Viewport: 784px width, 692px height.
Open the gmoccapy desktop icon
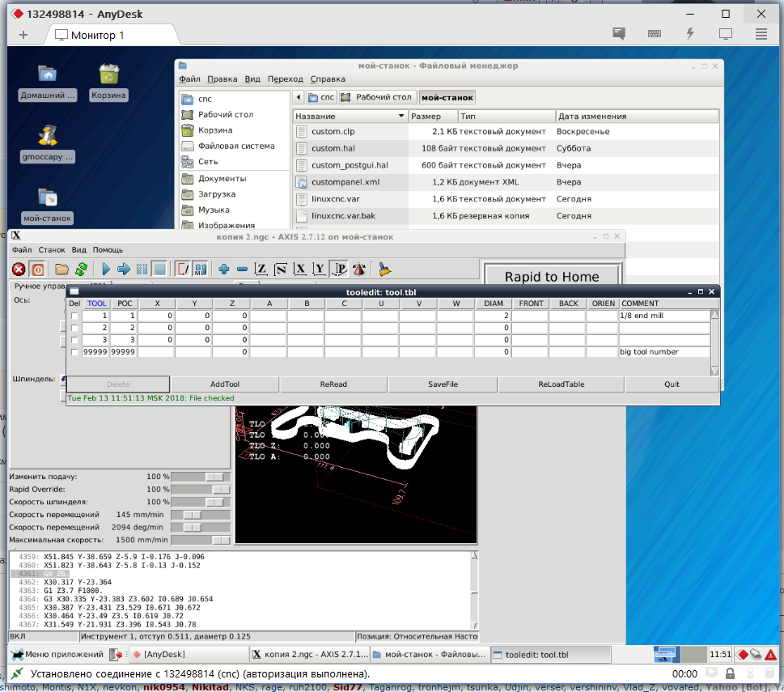[48, 143]
